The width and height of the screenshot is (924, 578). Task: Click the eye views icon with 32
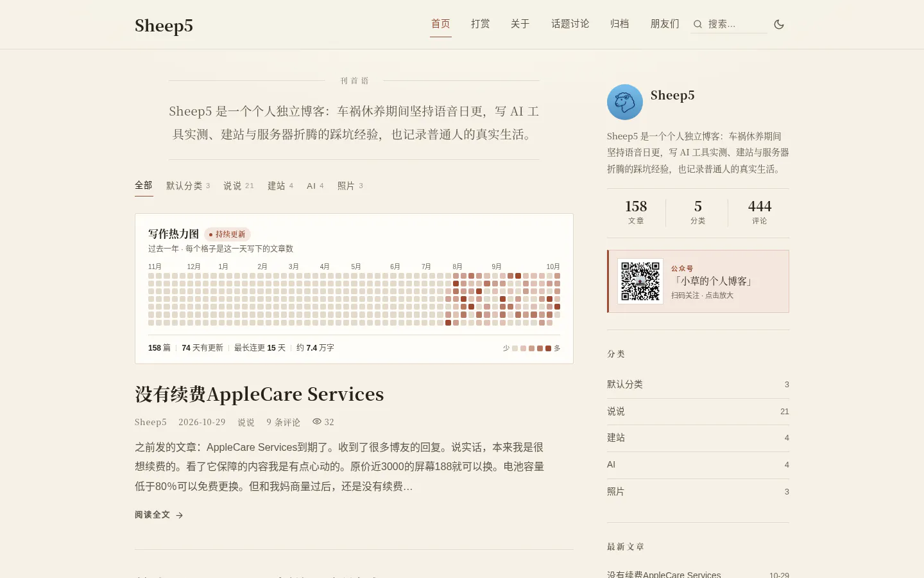(317, 422)
